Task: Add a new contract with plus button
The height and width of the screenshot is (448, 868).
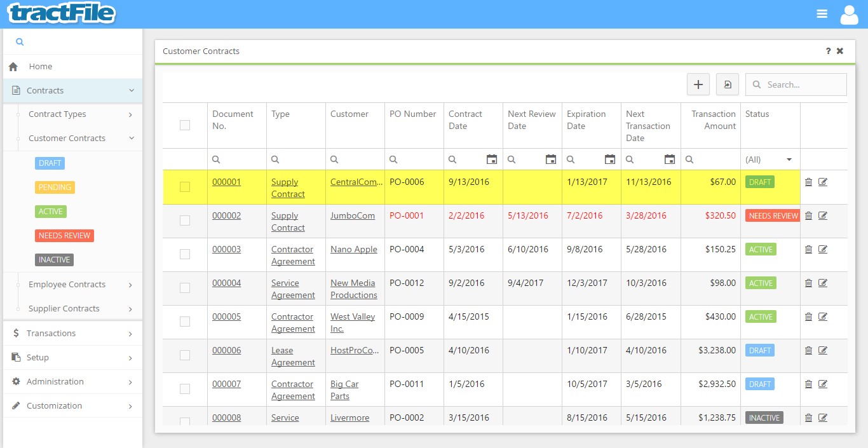Action: pyautogui.click(x=698, y=85)
